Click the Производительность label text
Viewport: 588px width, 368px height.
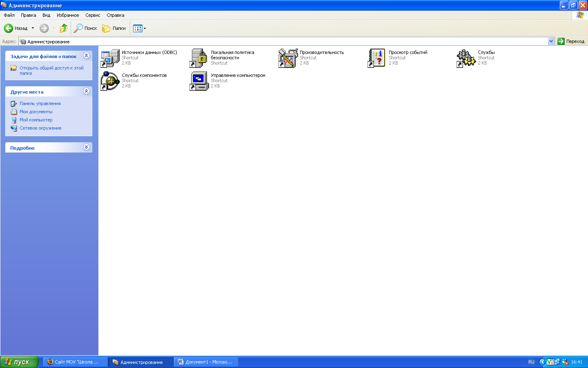322,52
